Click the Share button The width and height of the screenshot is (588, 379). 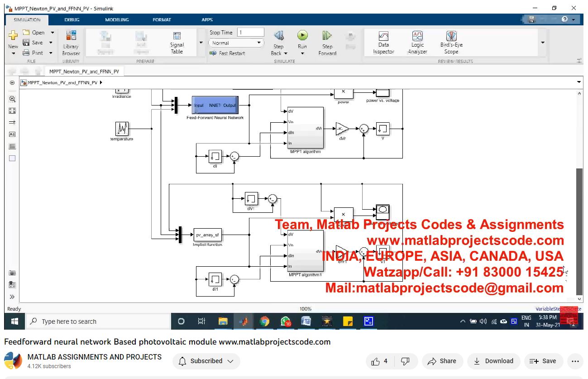[x=442, y=361]
